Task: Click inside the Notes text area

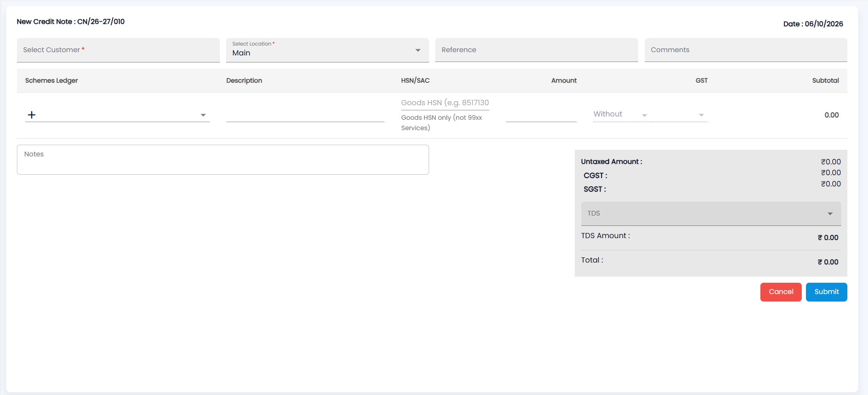Action: tap(223, 160)
